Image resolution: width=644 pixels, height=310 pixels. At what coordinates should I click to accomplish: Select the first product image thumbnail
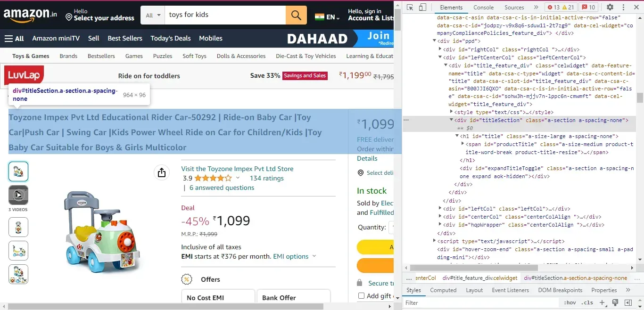point(18,171)
